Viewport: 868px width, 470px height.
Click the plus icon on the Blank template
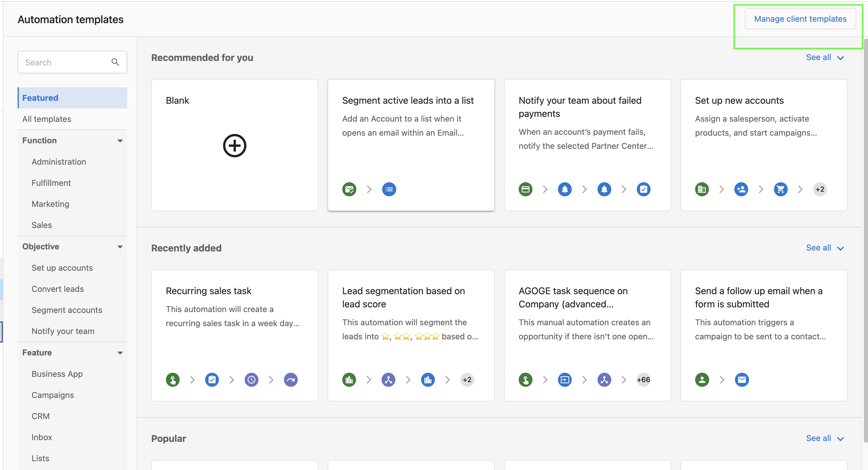(234, 146)
